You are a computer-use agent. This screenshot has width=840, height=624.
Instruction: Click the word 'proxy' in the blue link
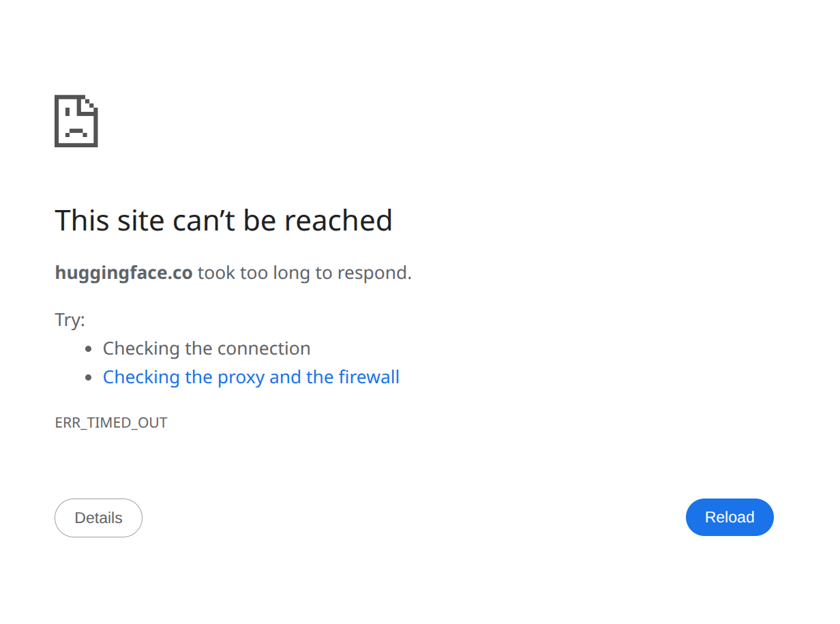click(x=241, y=377)
